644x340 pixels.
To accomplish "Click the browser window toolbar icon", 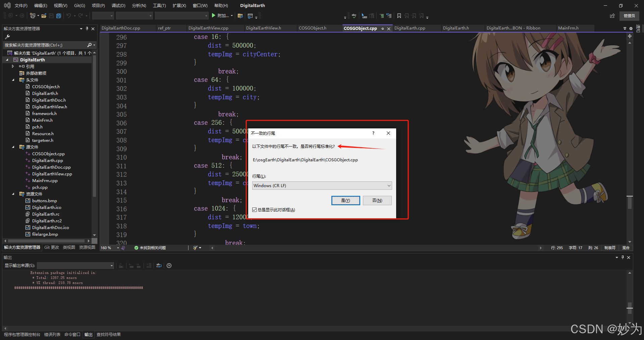I will [x=250, y=16].
